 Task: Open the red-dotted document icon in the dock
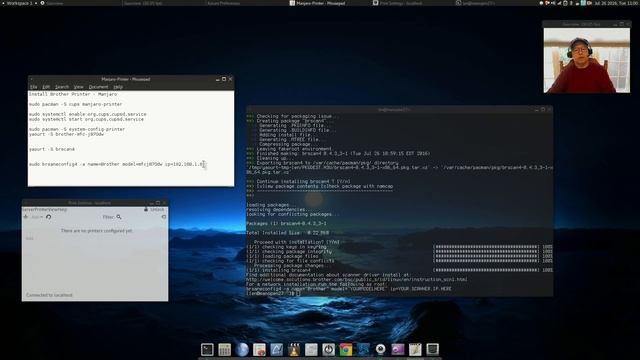[x=259, y=349]
